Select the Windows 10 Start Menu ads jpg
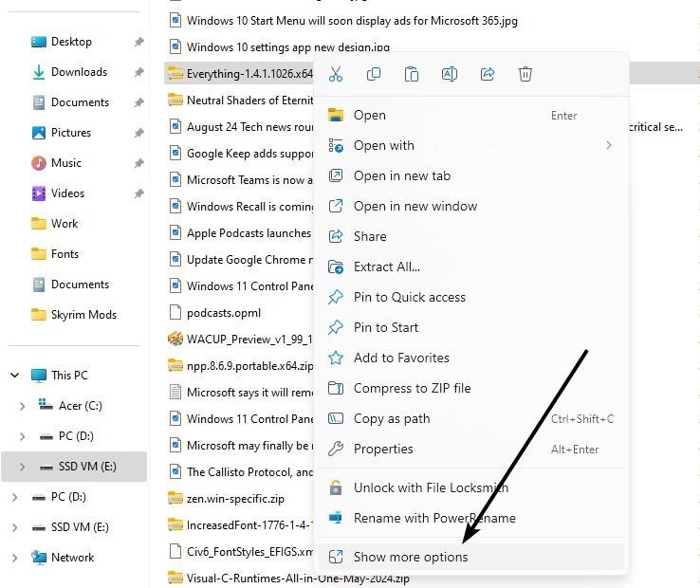 pos(352,21)
